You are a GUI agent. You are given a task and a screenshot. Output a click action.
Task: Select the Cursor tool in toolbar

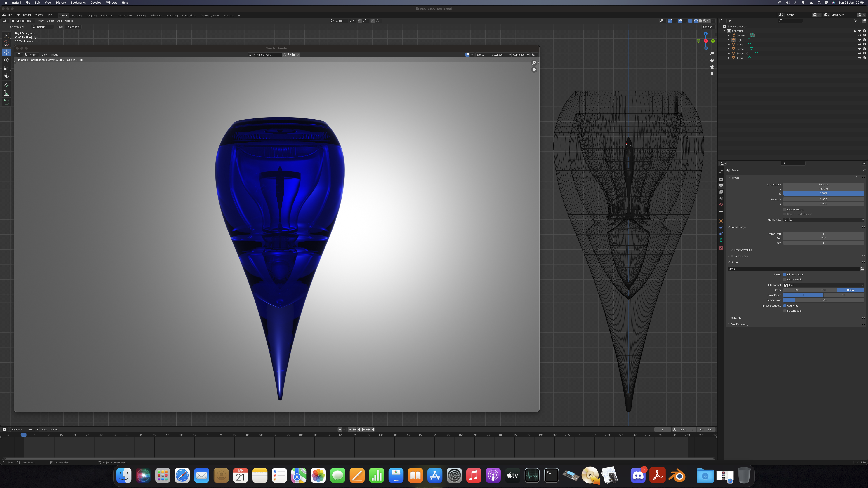[6, 43]
